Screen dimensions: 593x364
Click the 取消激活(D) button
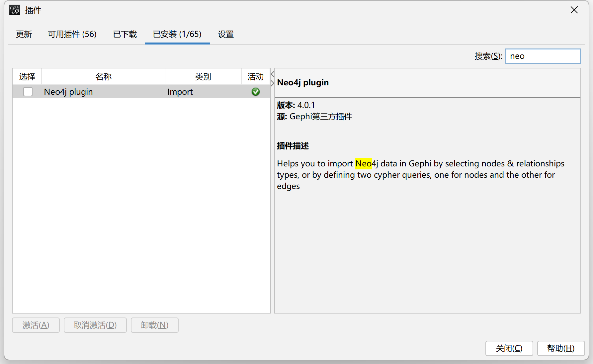pos(95,325)
